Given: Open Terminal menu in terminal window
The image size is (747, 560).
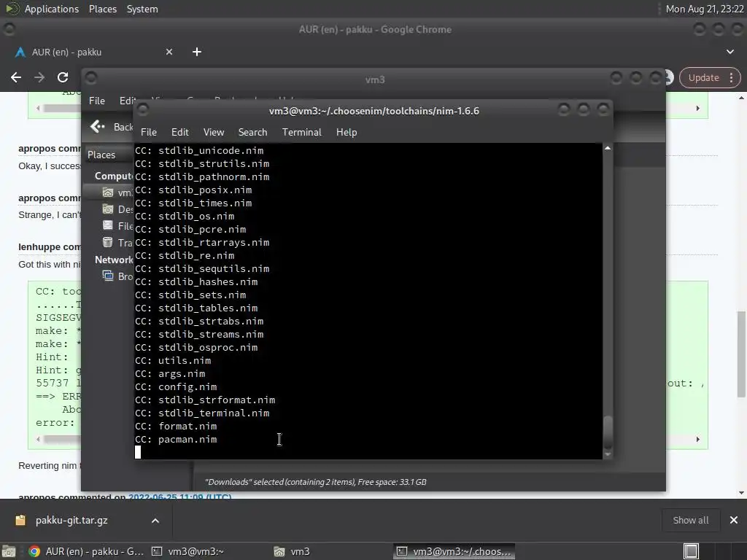Looking at the screenshot, I should (x=301, y=133).
